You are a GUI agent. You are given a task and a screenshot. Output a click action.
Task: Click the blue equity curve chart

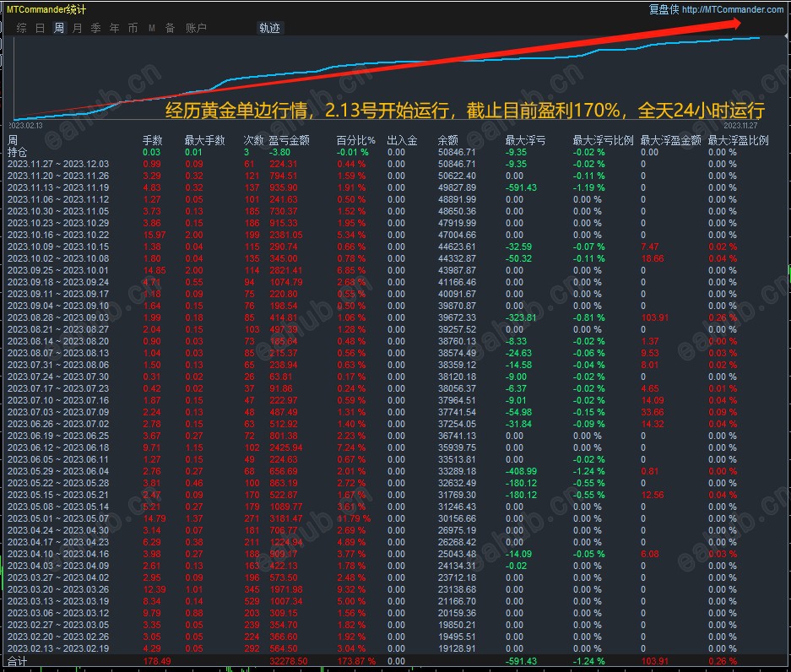(x=387, y=78)
